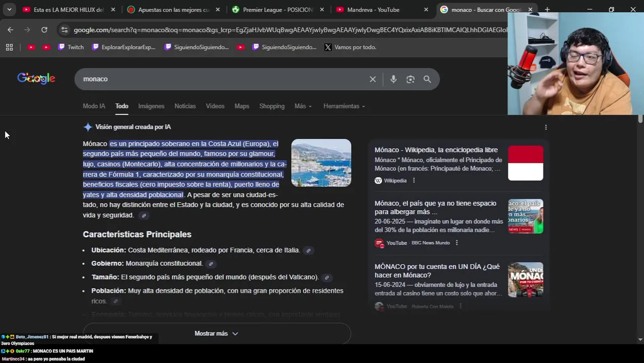Switch to the Videos tab
The width and height of the screenshot is (644, 363).
[215, 106]
